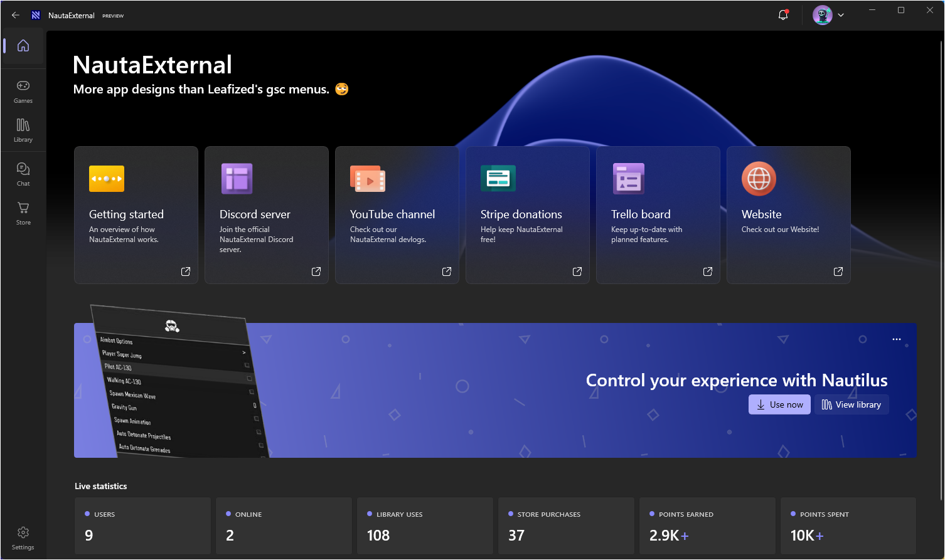Viewport: 945px width, 560px height.
Task: Open Settings gear in sidebar
Action: click(x=23, y=537)
